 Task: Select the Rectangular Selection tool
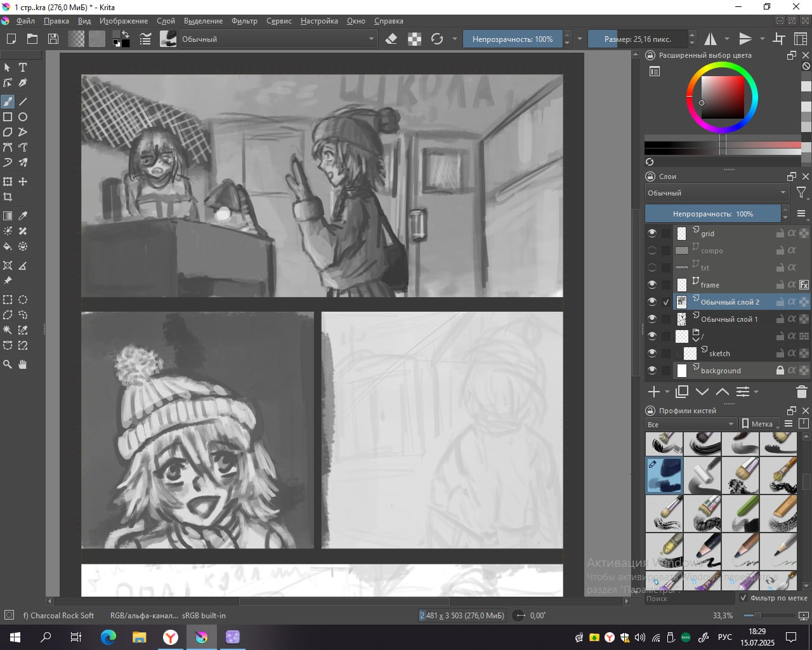[x=8, y=300]
